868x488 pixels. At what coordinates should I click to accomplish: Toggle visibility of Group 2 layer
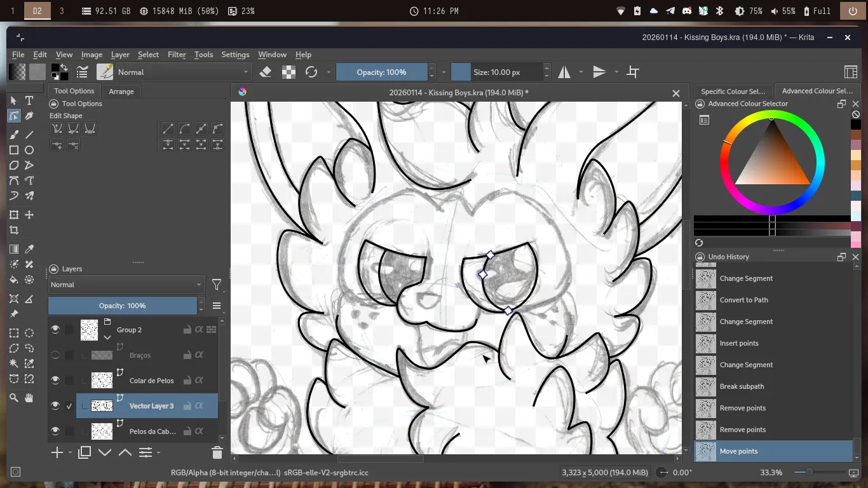55,329
